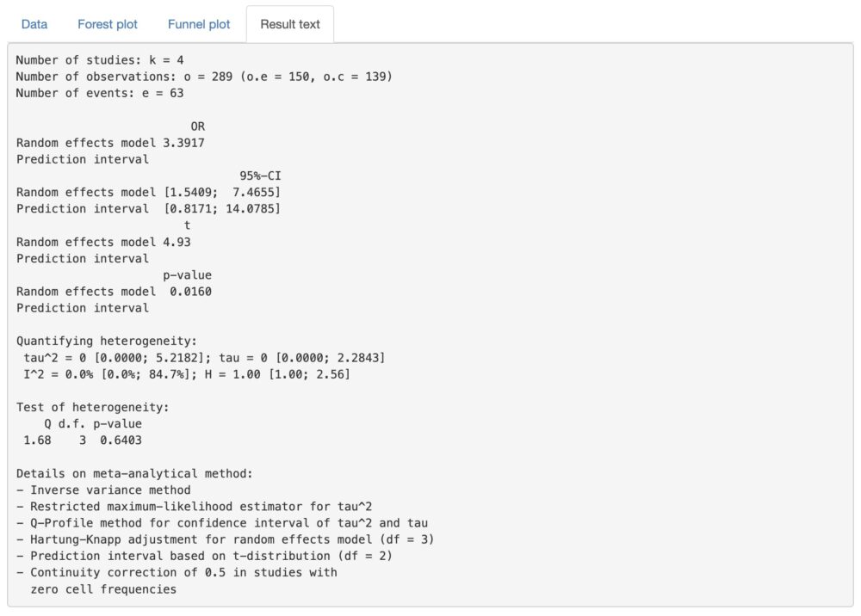Click the 'Test of heterogeneity:' heading
The height and width of the screenshot is (616, 861).
93,407
